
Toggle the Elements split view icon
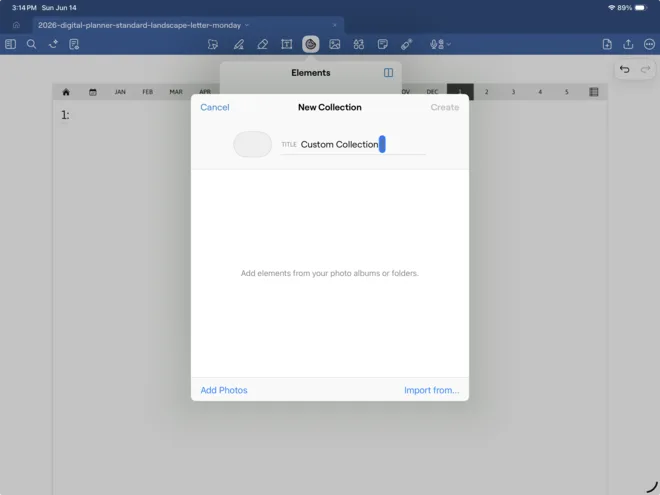click(x=389, y=73)
